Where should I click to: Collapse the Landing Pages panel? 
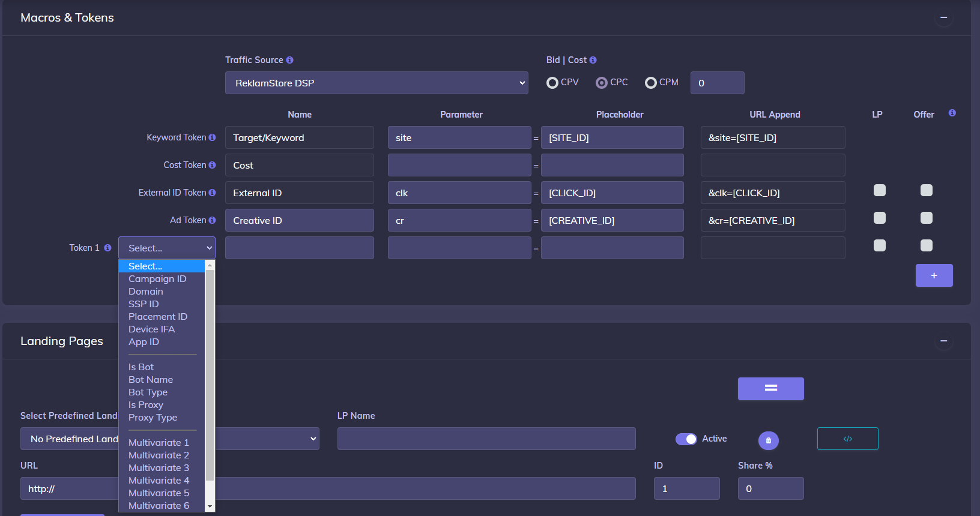pos(943,341)
